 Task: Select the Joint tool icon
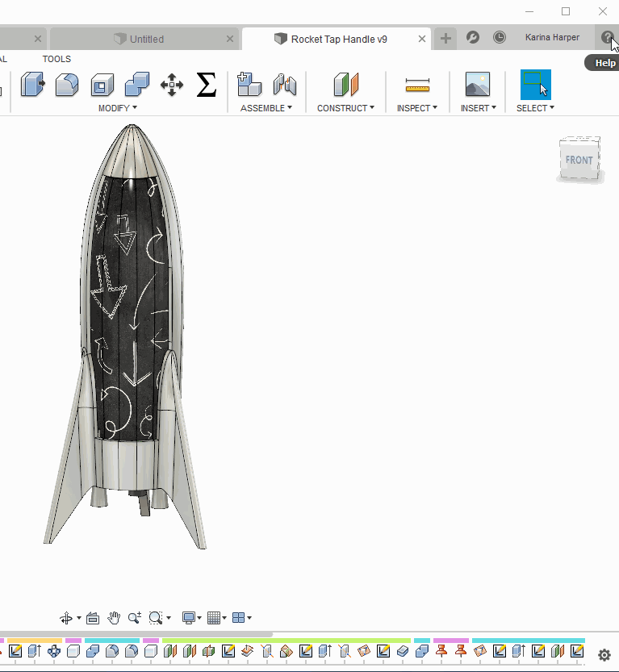tap(285, 85)
